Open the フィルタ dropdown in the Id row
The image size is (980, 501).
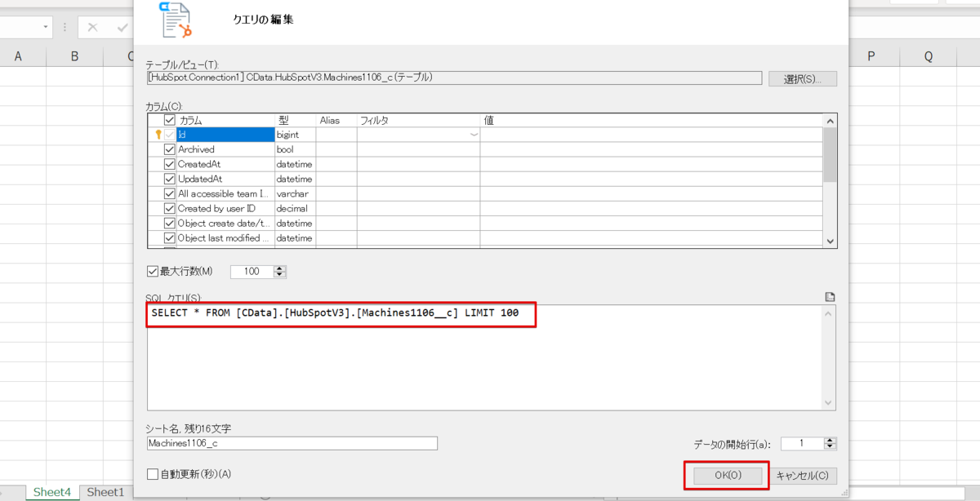[x=474, y=135]
